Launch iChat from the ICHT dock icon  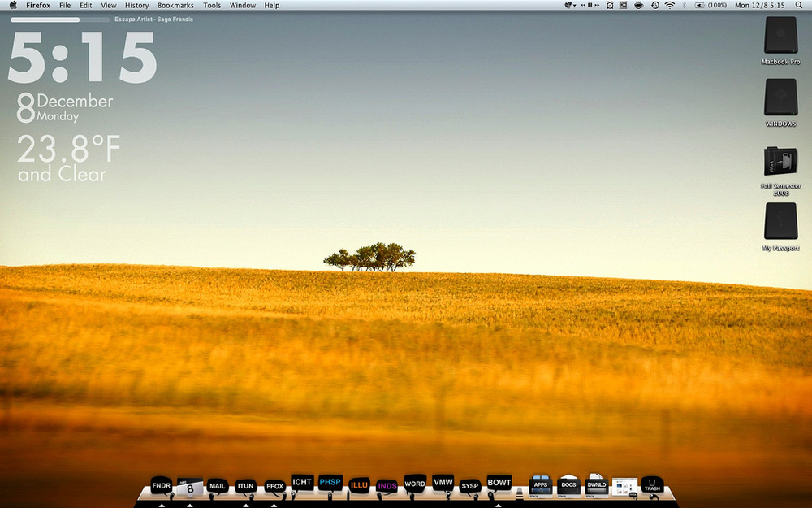302,483
